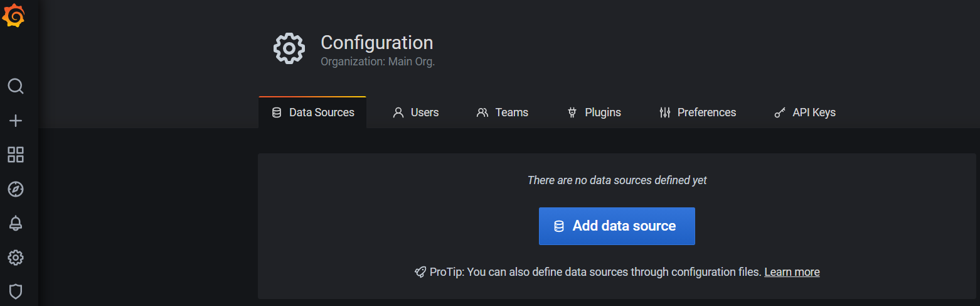Switch to the Preferences tab
The image size is (980, 306).
tap(698, 112)
